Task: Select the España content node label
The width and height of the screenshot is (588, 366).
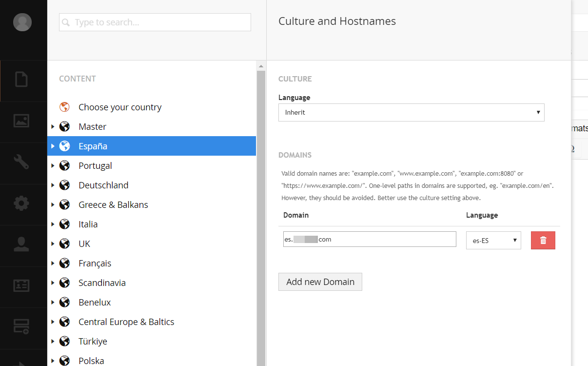Action: pyautogui.click(x=93, y=146)
